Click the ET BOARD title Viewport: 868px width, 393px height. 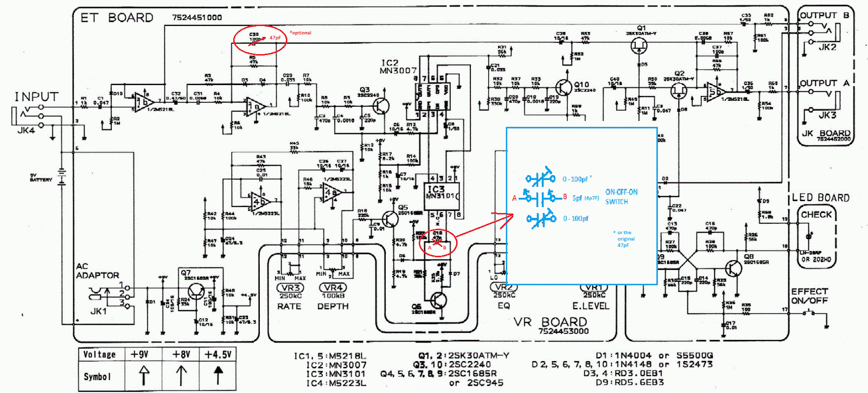(x=117, y=18)
